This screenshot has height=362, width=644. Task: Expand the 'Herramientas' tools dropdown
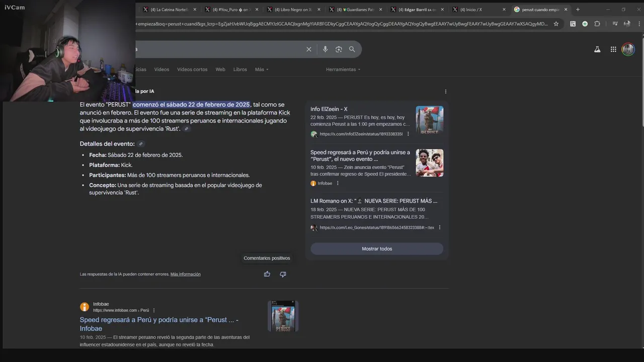coord(343,69)
